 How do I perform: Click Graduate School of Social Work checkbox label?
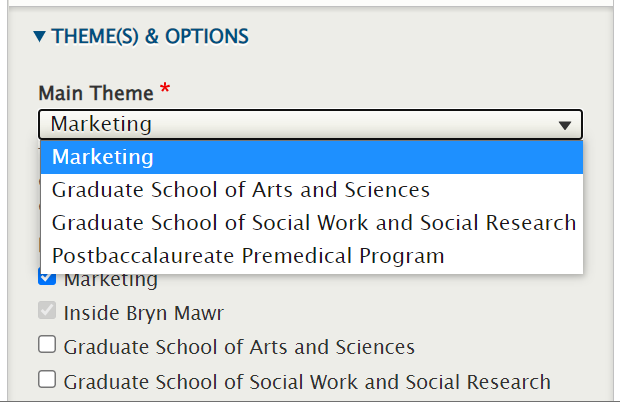tap(307, 381)
